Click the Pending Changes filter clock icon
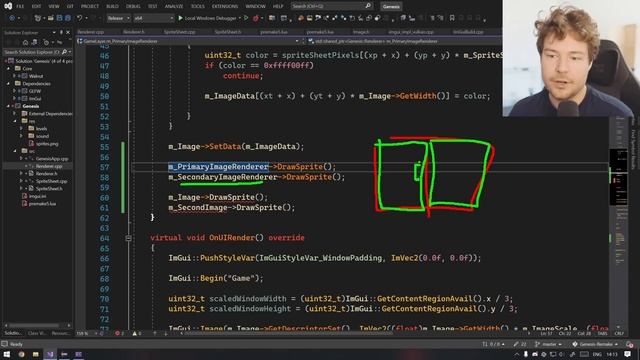 click(46, 42)
